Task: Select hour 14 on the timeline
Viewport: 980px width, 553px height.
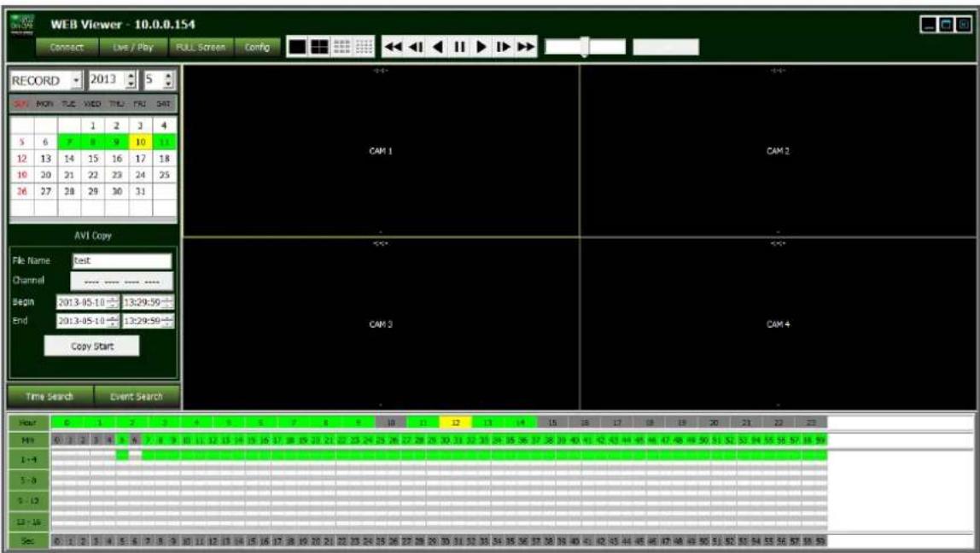Action: [x=521, y=423]
